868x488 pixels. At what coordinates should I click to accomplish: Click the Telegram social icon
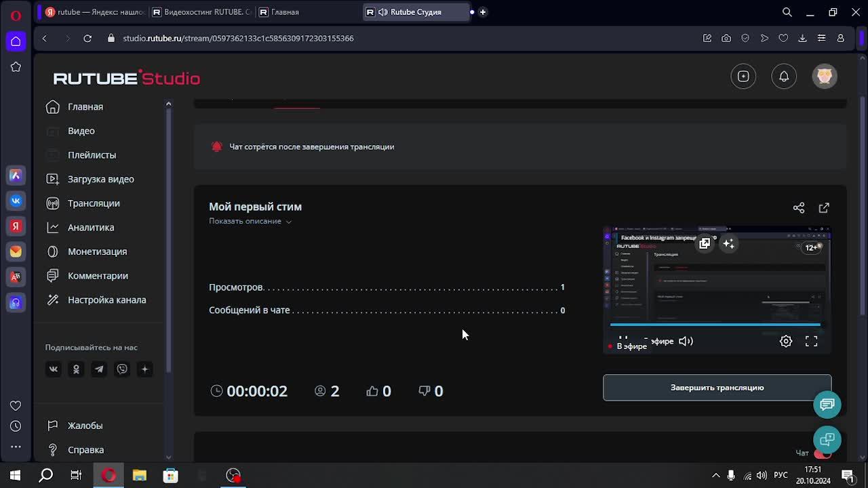click(99, 369)
